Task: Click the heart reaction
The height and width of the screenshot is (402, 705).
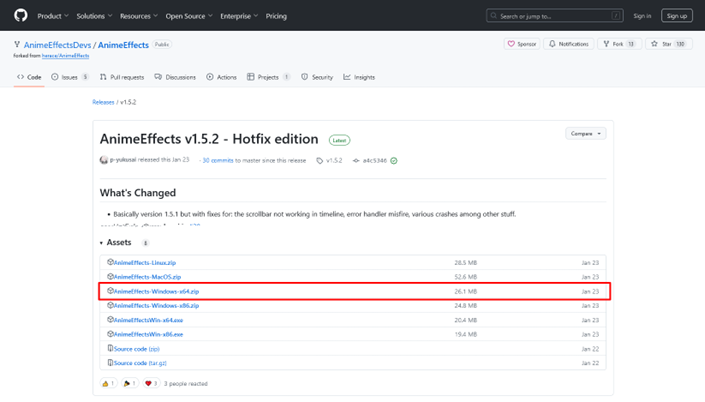Action: pyautogui.click(x=151, y=384)
